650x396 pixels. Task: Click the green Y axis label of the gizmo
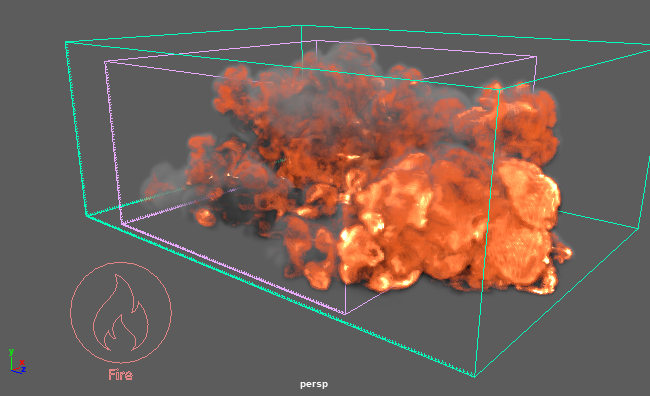pos(11,352)
